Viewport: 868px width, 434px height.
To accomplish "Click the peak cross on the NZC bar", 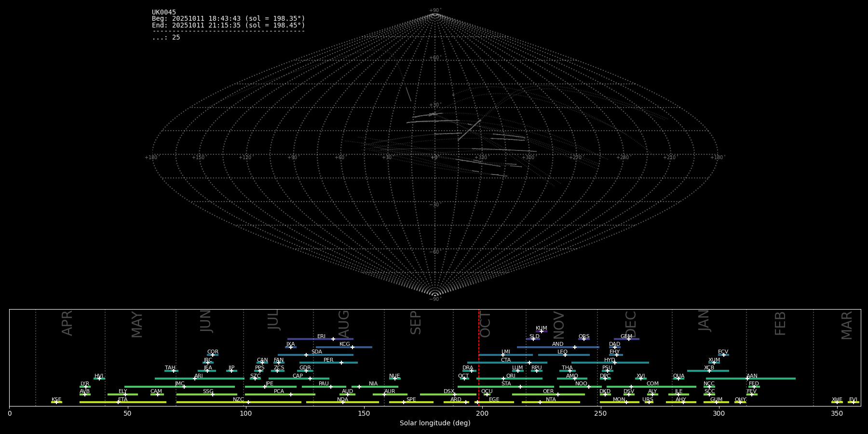I will click(248, 402).
